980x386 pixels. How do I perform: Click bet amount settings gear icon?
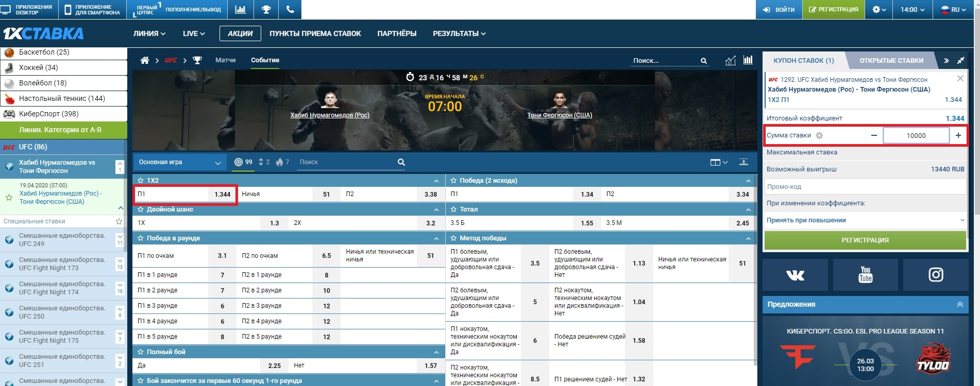[819, 135]
